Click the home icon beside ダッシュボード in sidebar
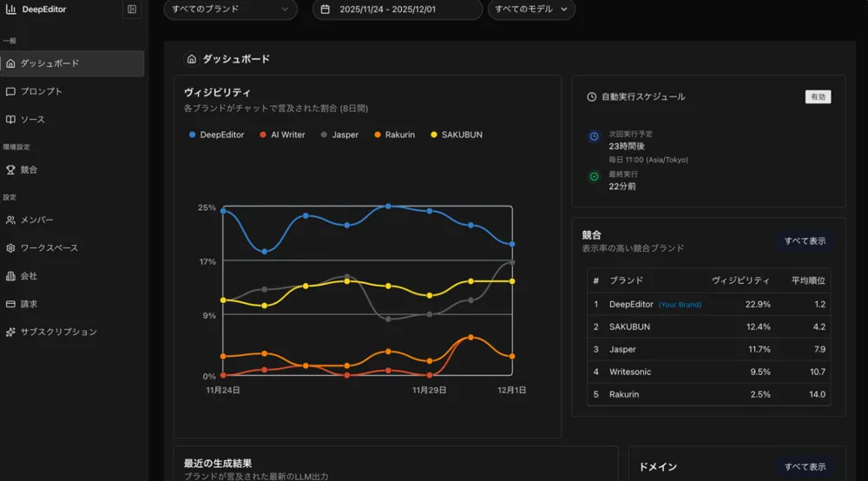 tap(10, 63)
